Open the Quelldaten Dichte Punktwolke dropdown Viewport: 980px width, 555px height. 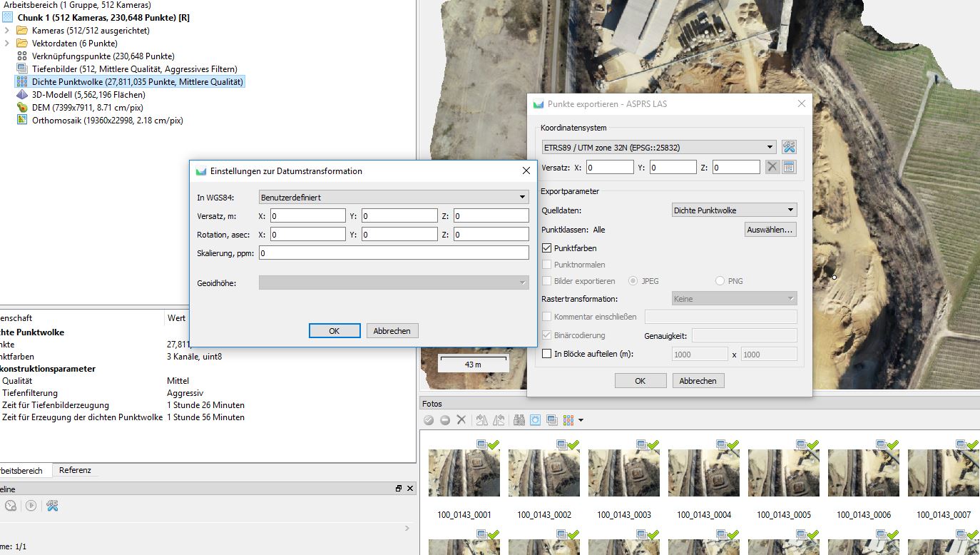(x=734, y=210)
